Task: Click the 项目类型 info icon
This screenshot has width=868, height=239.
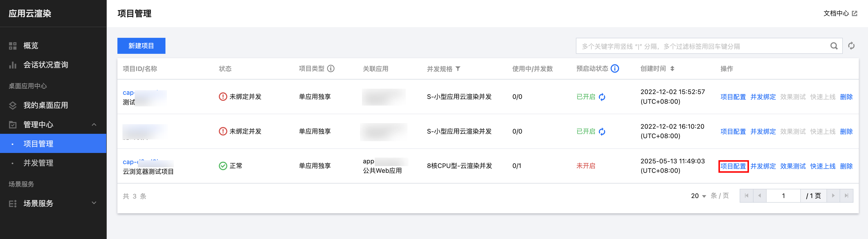Action: coord(331,69)
